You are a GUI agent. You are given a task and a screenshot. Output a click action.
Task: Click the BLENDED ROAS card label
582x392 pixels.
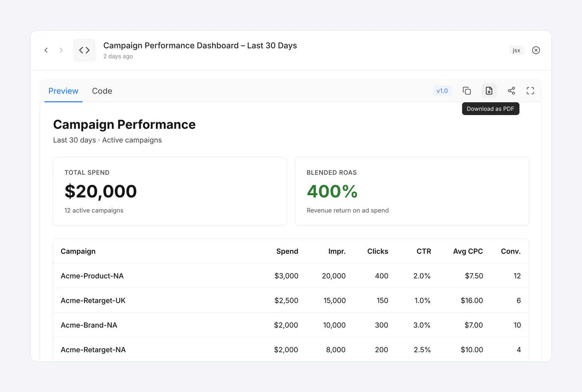[x=332, y=172]
